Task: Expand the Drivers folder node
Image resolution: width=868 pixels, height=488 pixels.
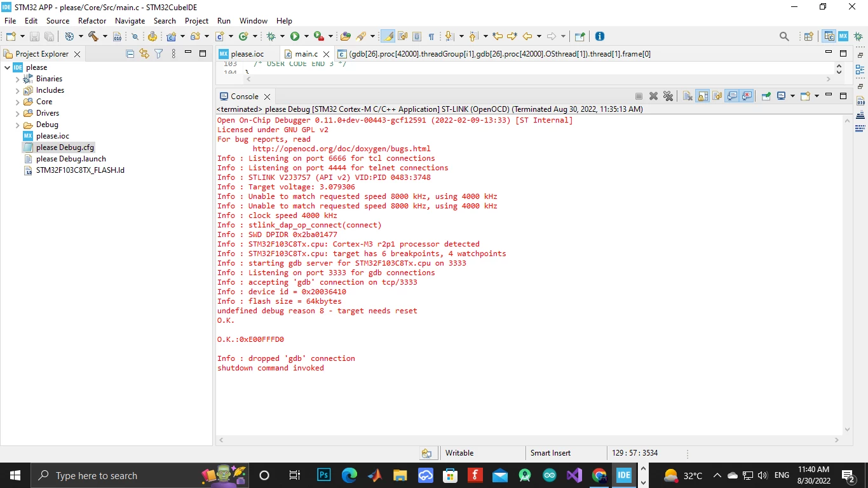Action: click(x=17, y=113)
